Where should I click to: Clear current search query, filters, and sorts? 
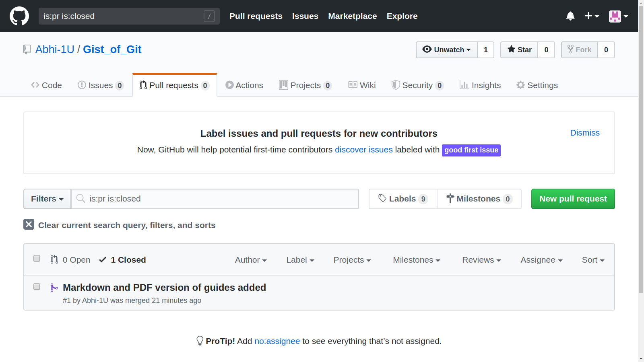(x=120, y=225)
